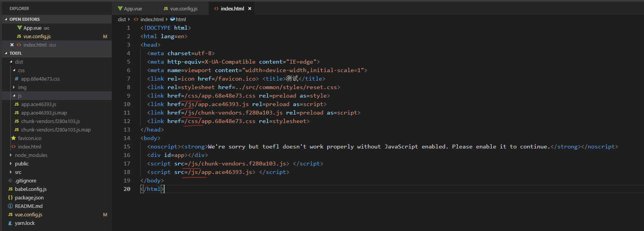This screenshot has width=644, height=231.
Task: Expand the node_modules folder
Action: pos(11,155)
